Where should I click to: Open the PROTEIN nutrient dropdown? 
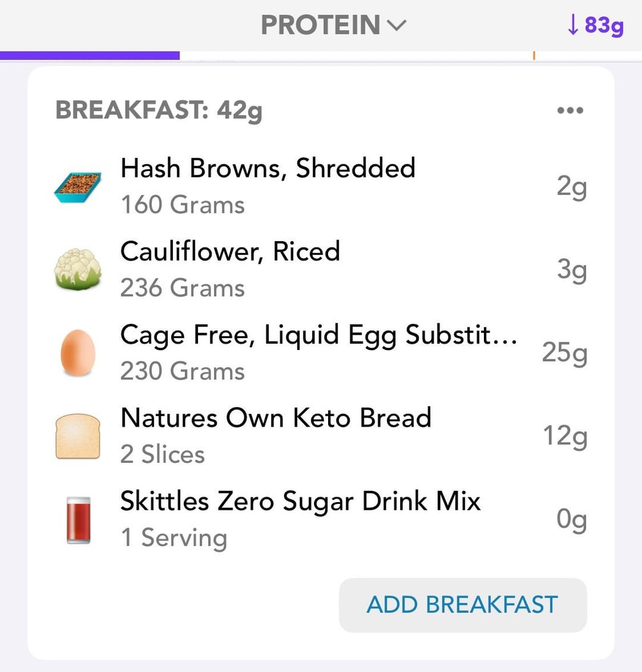(333, 25)
